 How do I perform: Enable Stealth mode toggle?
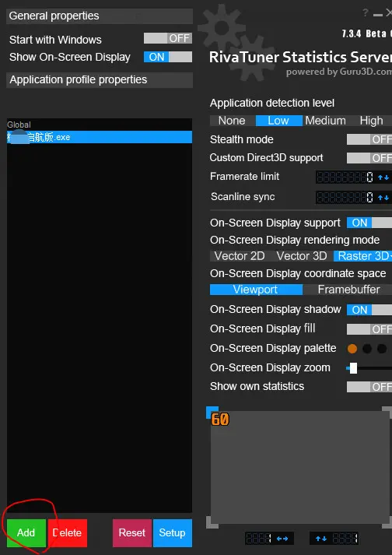point(369,139)
